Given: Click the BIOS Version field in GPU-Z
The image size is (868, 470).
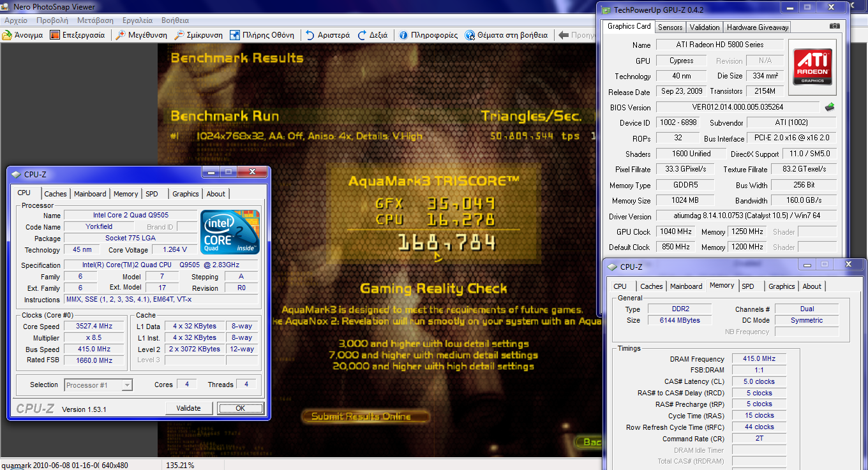Looking at the screenshot, I should (738, 107).
